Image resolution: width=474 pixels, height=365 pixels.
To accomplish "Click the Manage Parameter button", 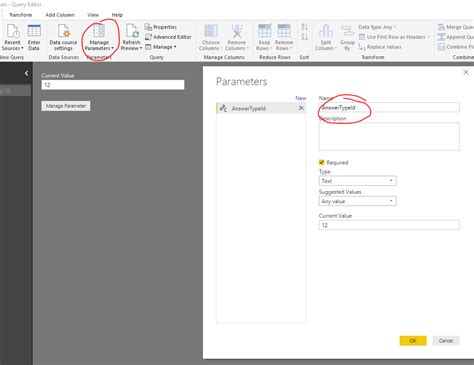I will pos(66,106).
